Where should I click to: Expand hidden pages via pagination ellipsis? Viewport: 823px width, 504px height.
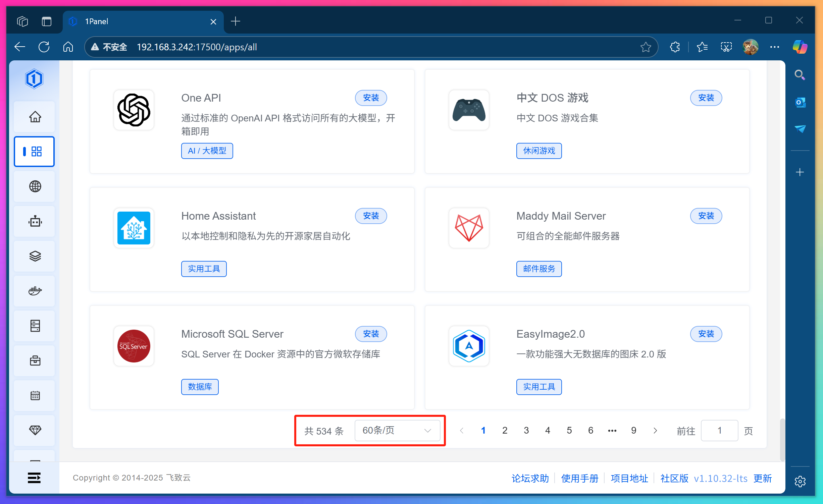click(612, 430)
